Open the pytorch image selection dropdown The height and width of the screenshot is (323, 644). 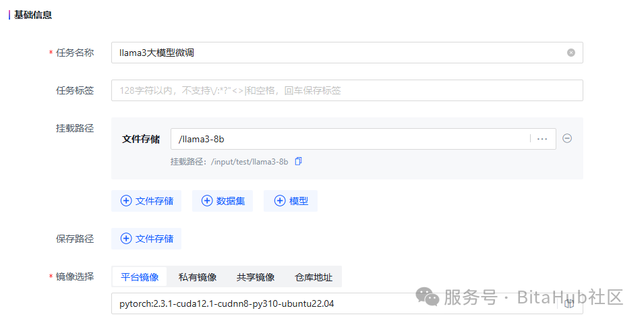click(x=347, y=303)
